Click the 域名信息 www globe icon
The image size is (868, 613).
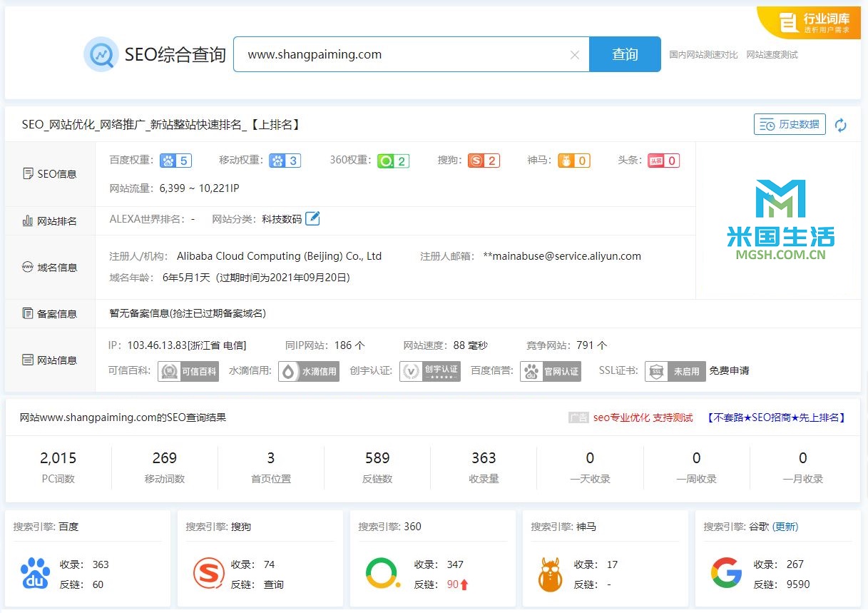click(x=28, y=267)
